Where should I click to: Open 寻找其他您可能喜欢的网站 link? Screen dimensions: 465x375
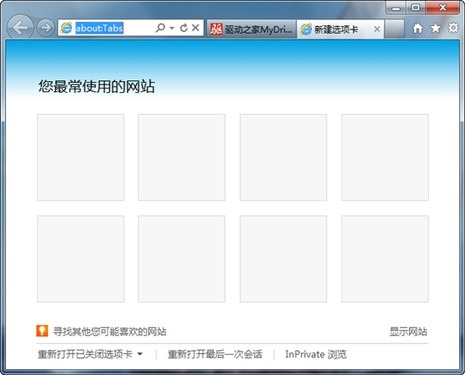coord(110,332)
